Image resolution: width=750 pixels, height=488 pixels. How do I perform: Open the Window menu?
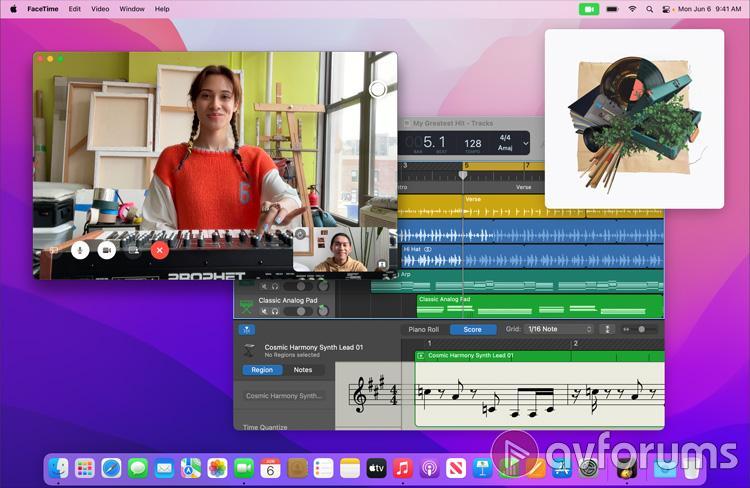coord(132,9)
